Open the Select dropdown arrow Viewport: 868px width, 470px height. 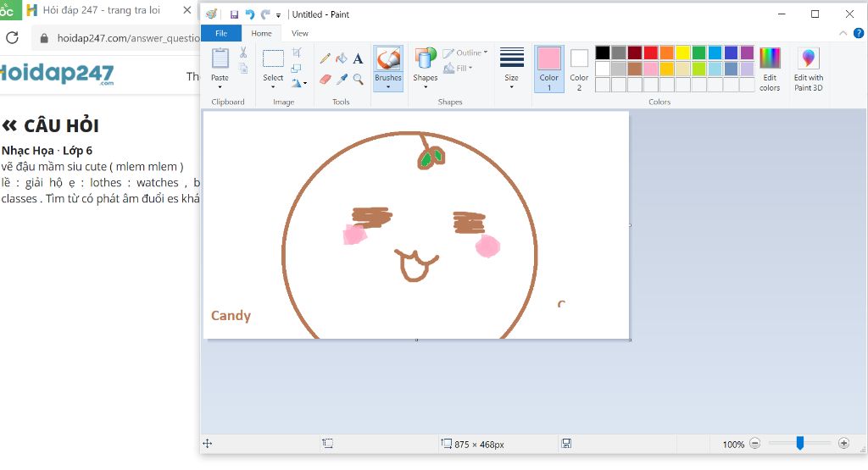pyautogui.click(x=273, y=87)
